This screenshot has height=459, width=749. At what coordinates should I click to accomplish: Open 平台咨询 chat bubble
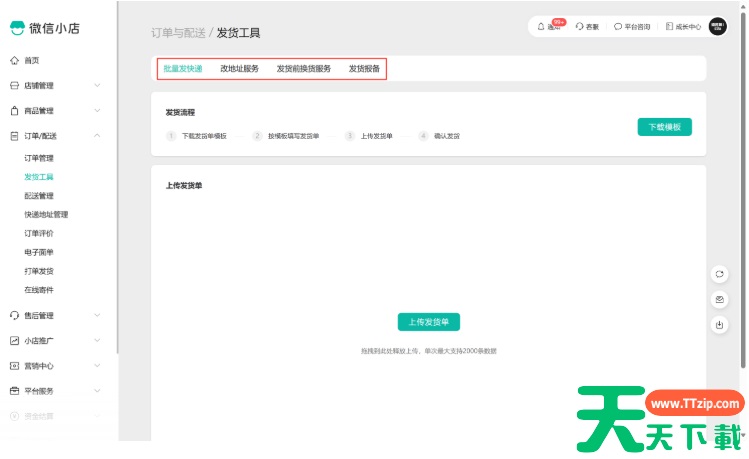(x=631, y=26)
